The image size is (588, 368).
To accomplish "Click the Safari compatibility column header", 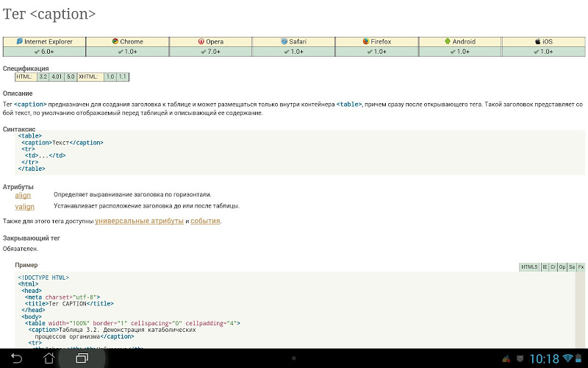I will (x=294, y=42).
